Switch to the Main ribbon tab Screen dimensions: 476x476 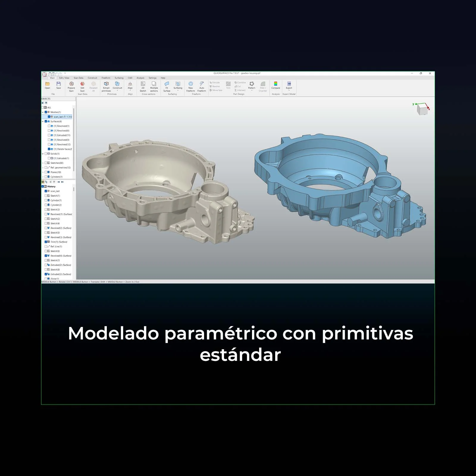[x=52, y=78]
